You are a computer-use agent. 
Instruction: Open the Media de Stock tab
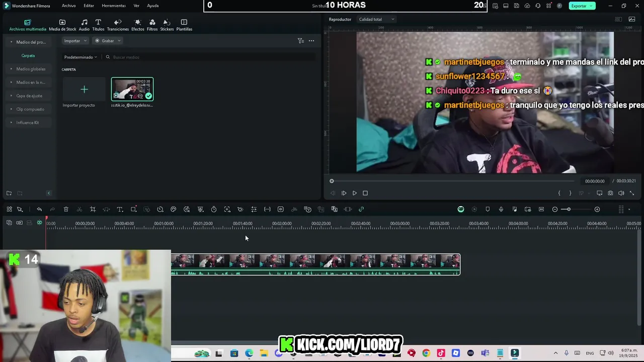62,25
